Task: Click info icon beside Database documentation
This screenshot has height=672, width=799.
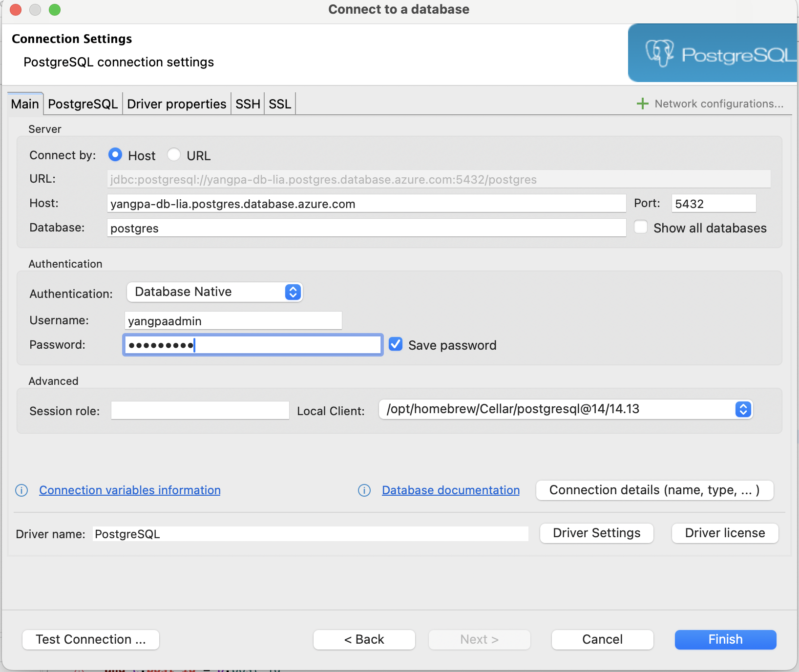Action: [364, 490]
